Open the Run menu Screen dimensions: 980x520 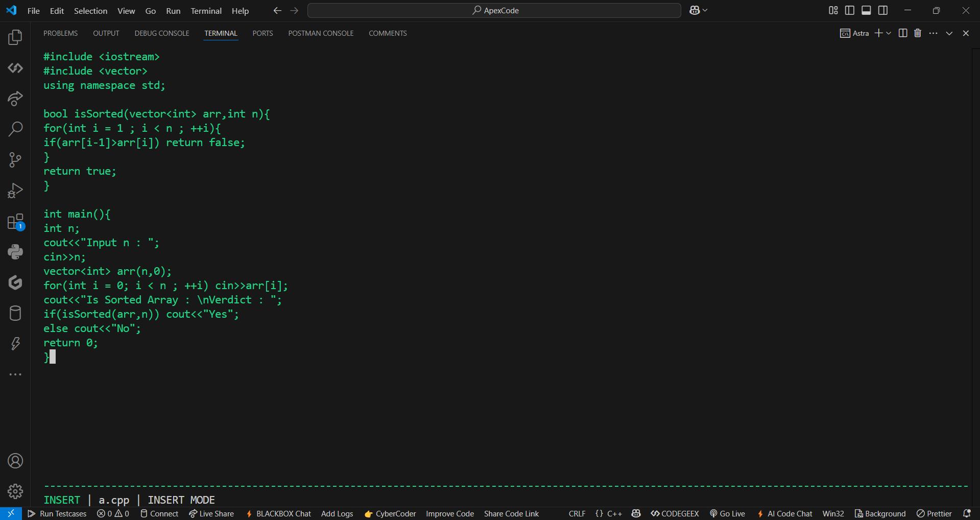tap(173, 11)
